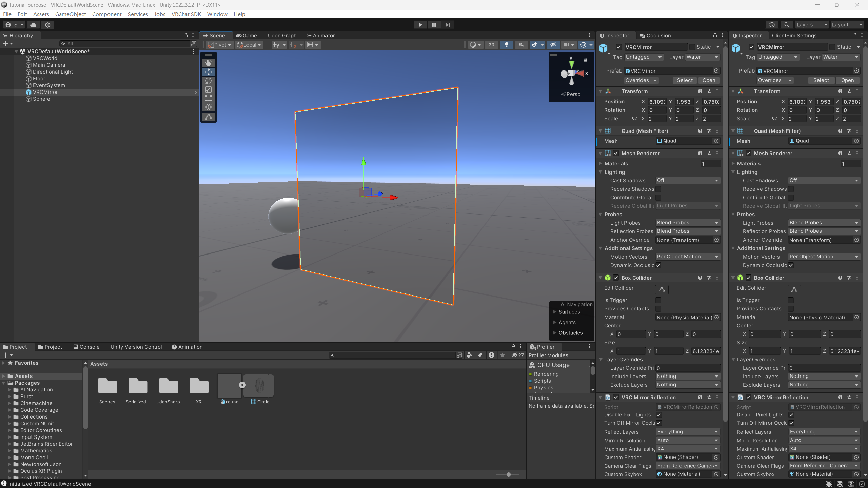Viewport: 868px width, 488px height.
Task: Open the Layers dropdown in top toolbar
Action: point(812,25)
